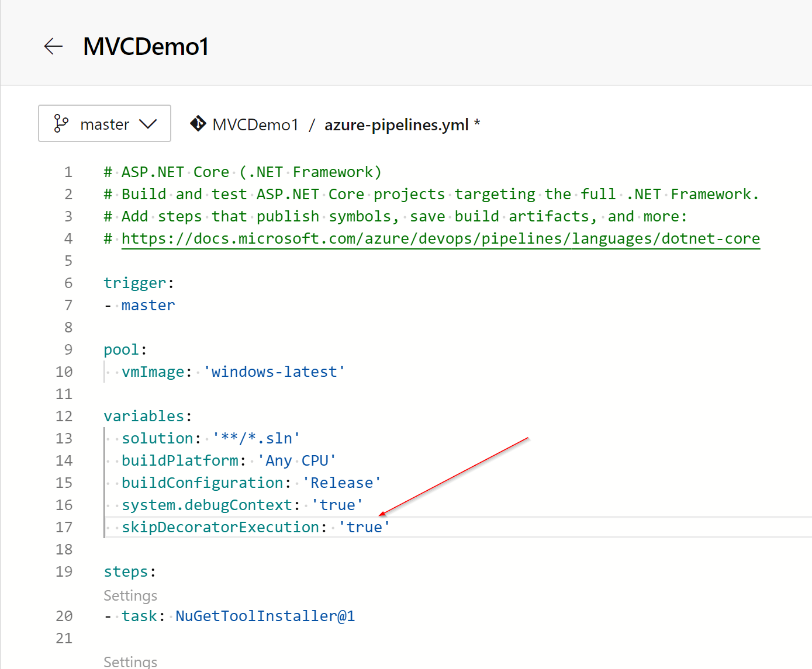Viewport: 812px width, 669px height.
Task: Click the git repository diamond icon
Action: point(198,124)
